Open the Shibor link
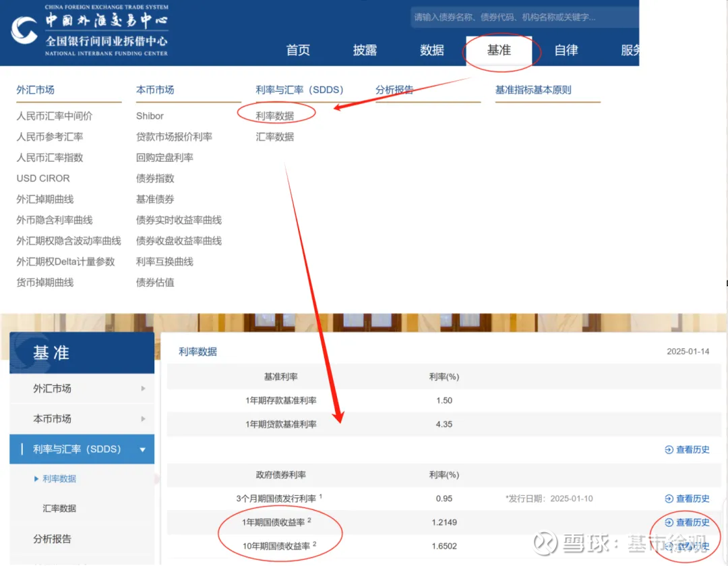728x566 pixels. (150, 116)
